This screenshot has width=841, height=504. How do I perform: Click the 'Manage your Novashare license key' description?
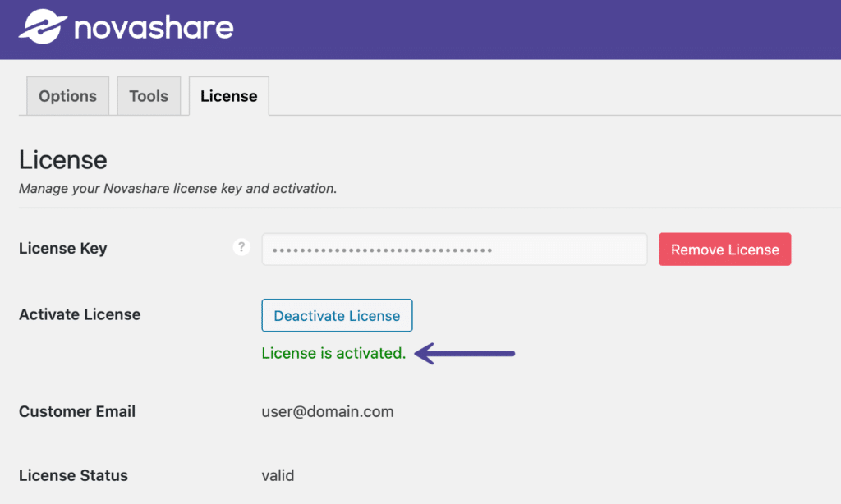tap(178, 189)
